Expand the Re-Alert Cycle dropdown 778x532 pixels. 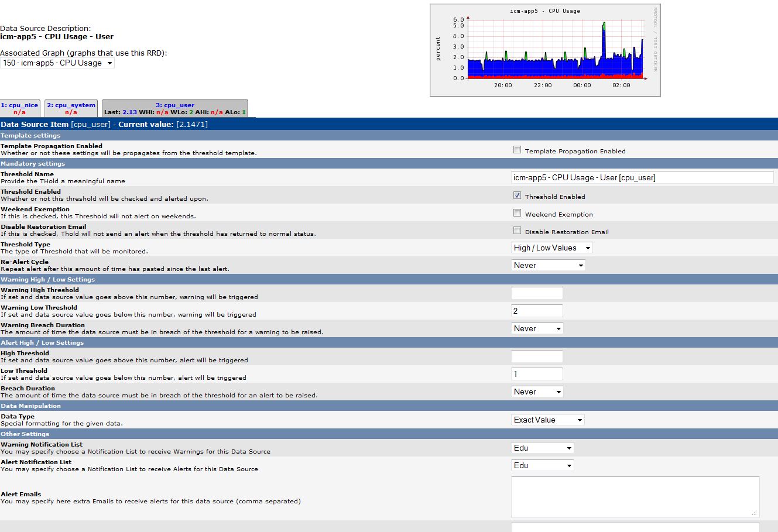pos(549,266)
